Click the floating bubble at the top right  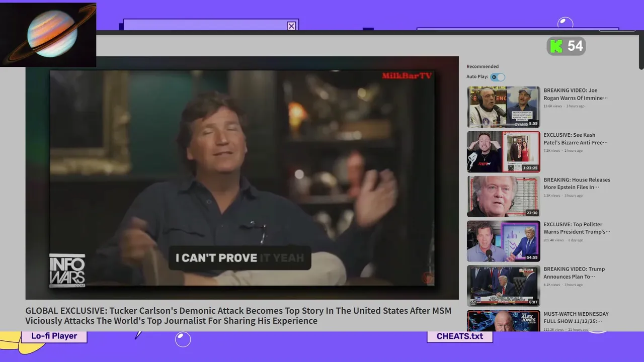tap(566, 23)
